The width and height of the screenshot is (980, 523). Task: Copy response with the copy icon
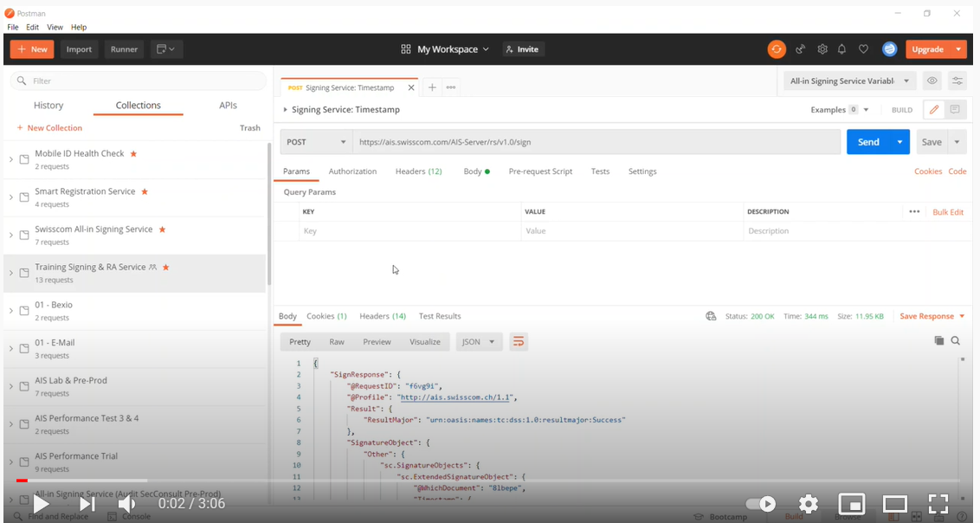[938, 340]
